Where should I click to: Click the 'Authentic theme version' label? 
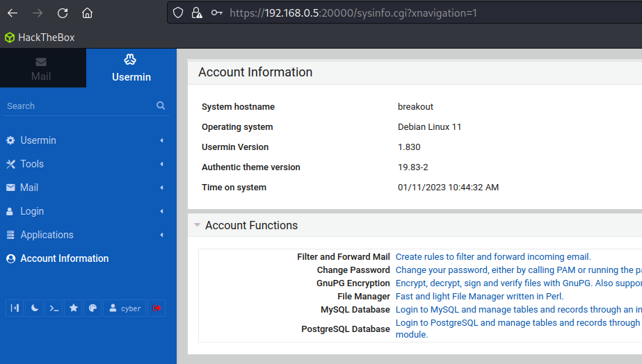coord(250,167)
